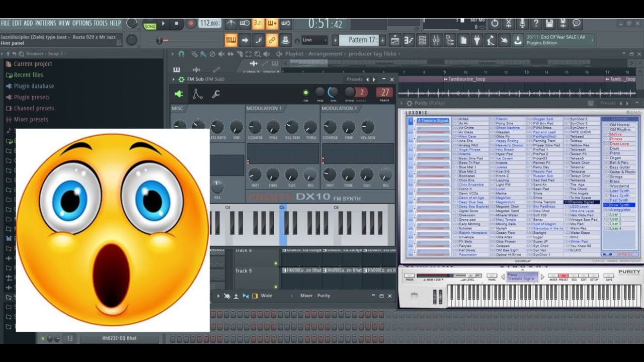Open the EDIT menu
The height and width of the screenshot is (362, 644).
pos(17,23)
